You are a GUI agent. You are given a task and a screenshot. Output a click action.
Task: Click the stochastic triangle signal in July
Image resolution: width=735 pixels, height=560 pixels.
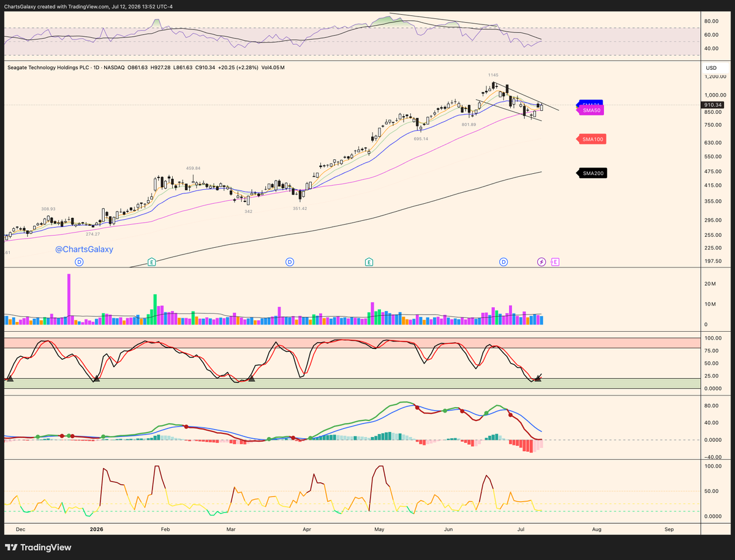point(538,379)
